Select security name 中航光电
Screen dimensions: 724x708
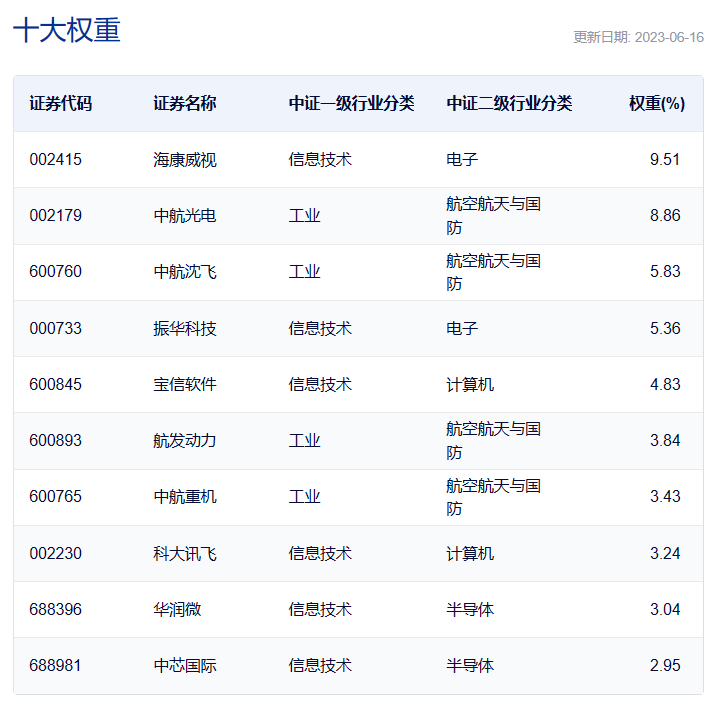[x=185, y=216]
